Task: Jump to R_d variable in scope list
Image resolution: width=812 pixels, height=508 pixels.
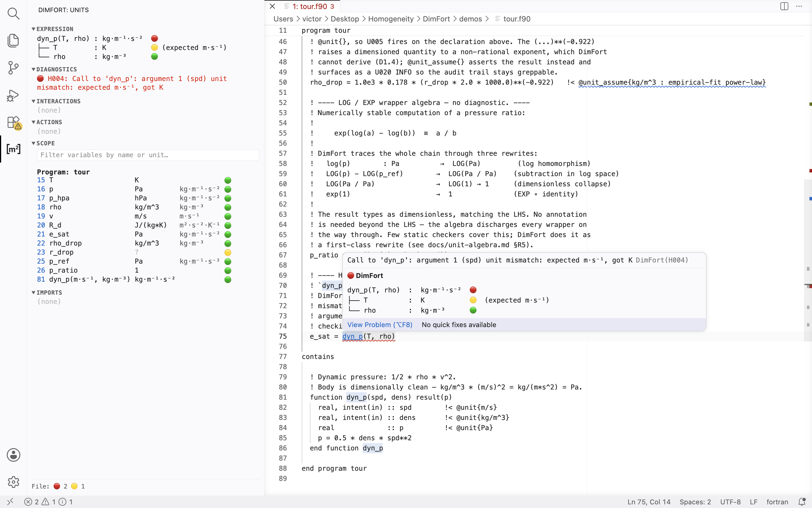Action: point(134,225)
